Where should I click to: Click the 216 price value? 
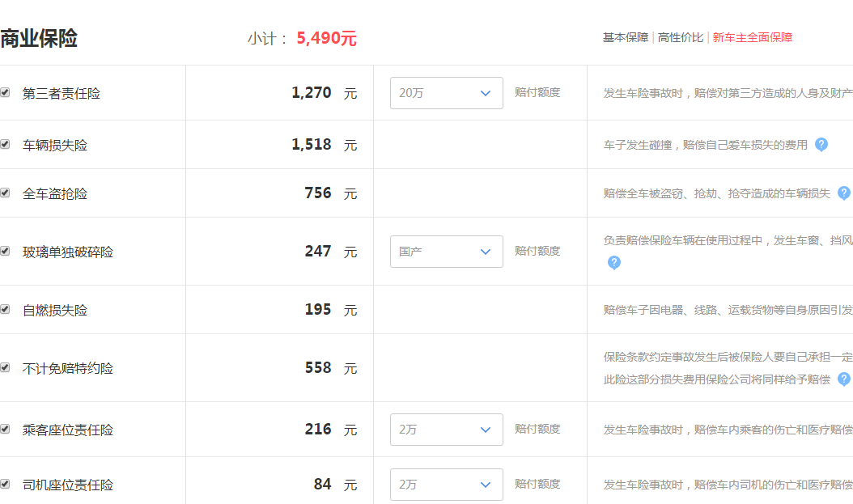pos(318,429)
